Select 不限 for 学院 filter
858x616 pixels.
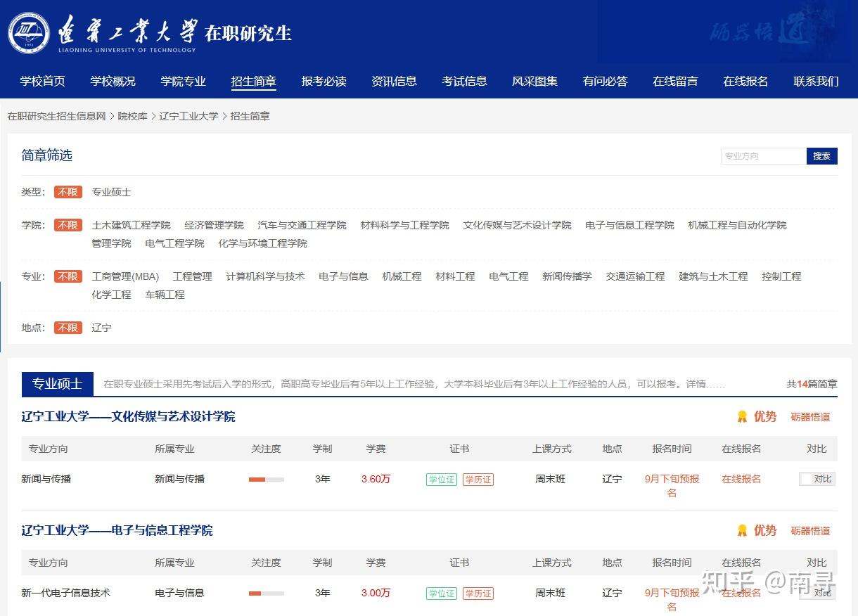point(68,225)
